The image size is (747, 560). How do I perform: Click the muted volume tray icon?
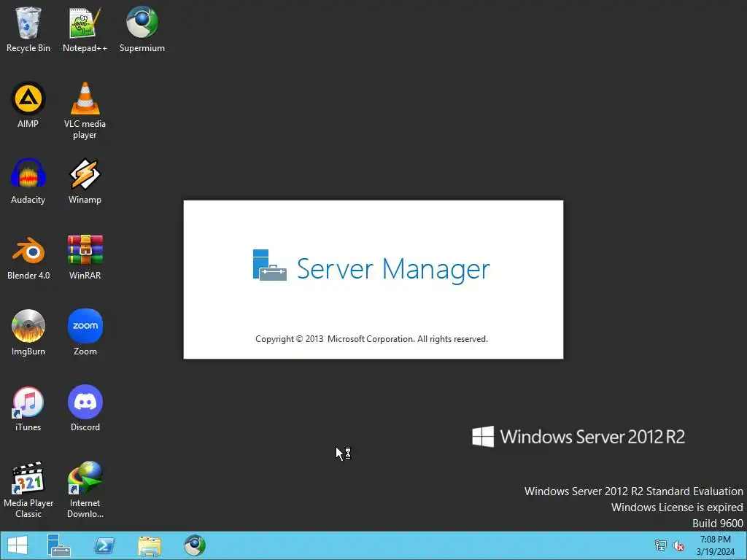678,545
